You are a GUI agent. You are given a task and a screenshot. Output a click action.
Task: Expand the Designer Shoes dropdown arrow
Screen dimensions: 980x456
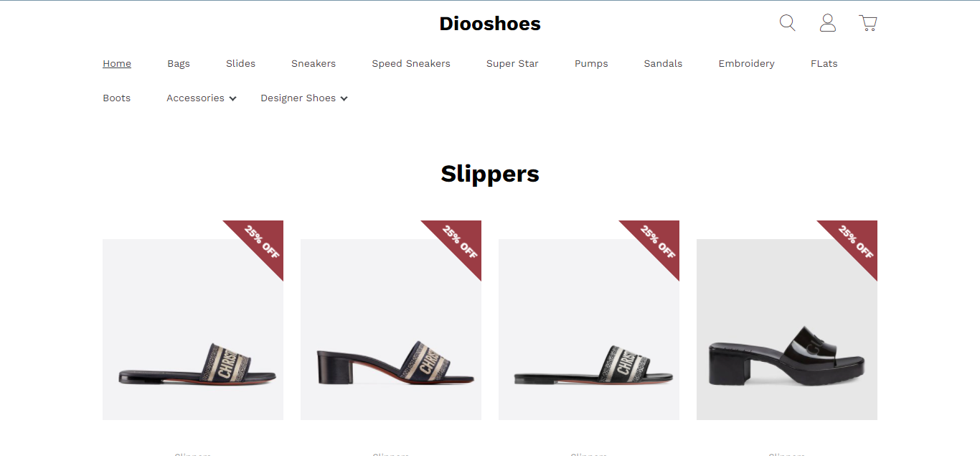point(344,98)
